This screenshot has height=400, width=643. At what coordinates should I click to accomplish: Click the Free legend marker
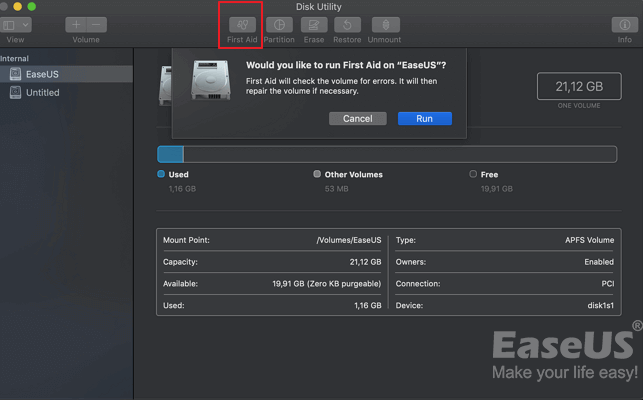[473, 174]
